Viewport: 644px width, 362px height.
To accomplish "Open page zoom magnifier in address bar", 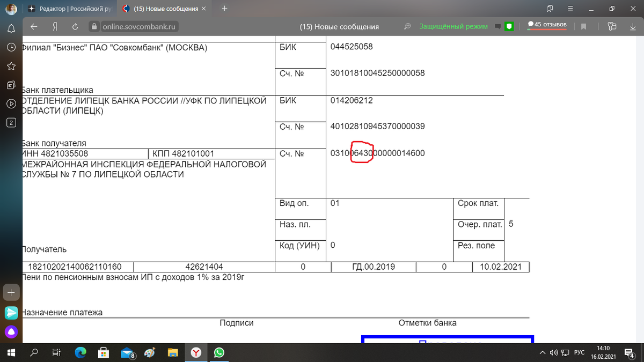I will [408, 26].
